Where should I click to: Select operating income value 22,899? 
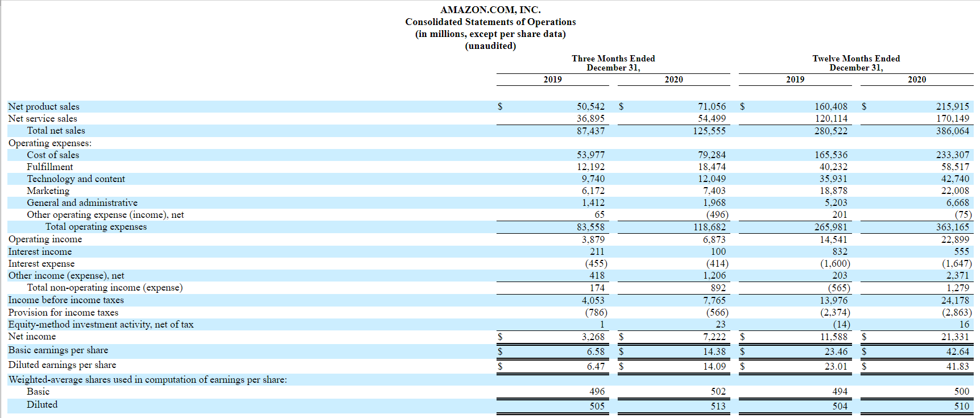(x=955, y=239)
